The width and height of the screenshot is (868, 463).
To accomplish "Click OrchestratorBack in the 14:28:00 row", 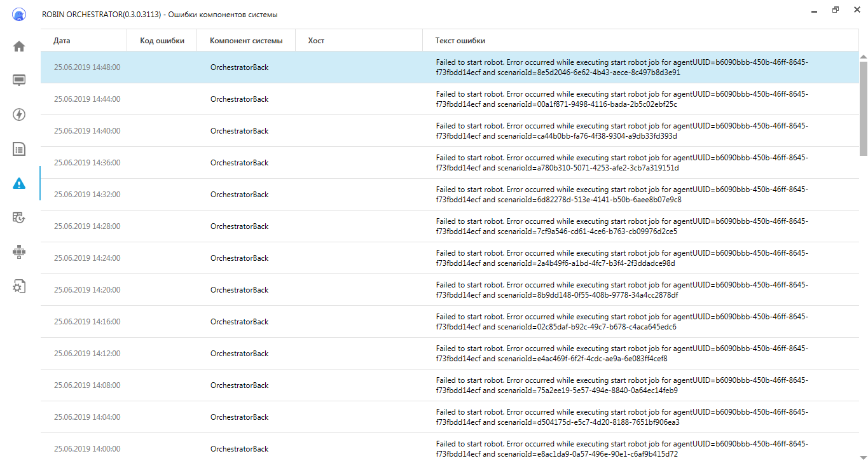I will tap(240, 226).
